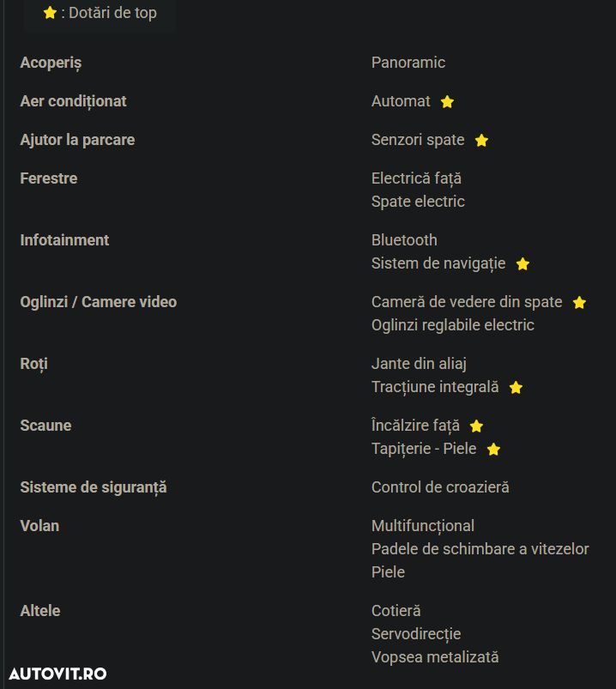Click Oglinzi reglabile electric text
Screen dimensions: 616x689
tap(452, 325)
